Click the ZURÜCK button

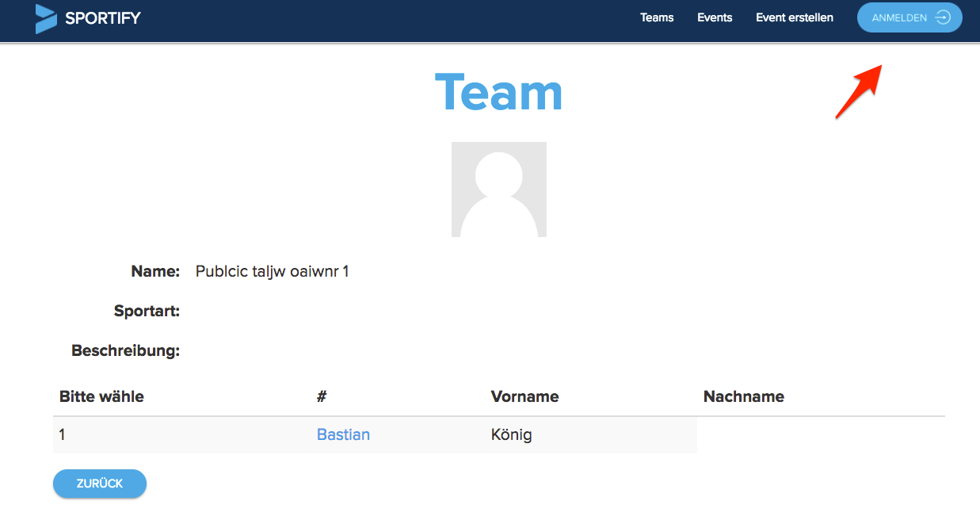[x=99, y=484]
